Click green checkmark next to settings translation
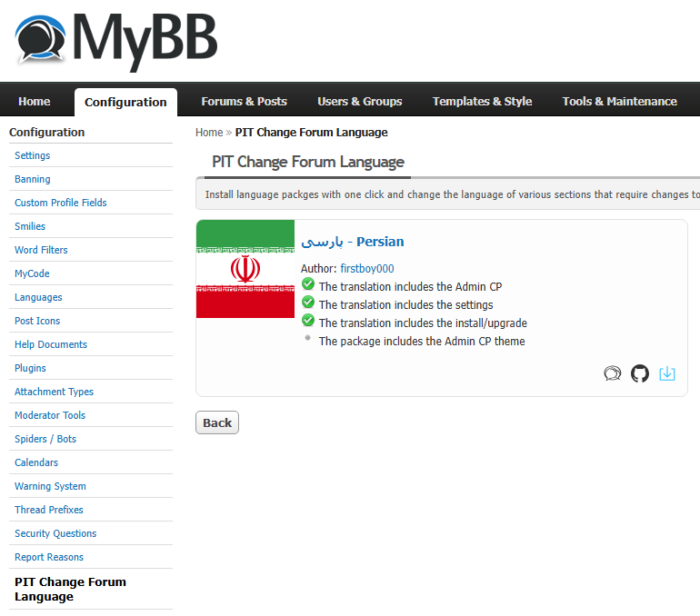 [308, 303]
